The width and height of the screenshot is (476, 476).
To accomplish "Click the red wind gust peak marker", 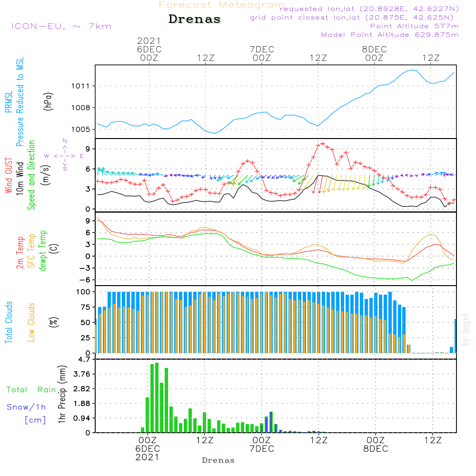I will 323,143.
